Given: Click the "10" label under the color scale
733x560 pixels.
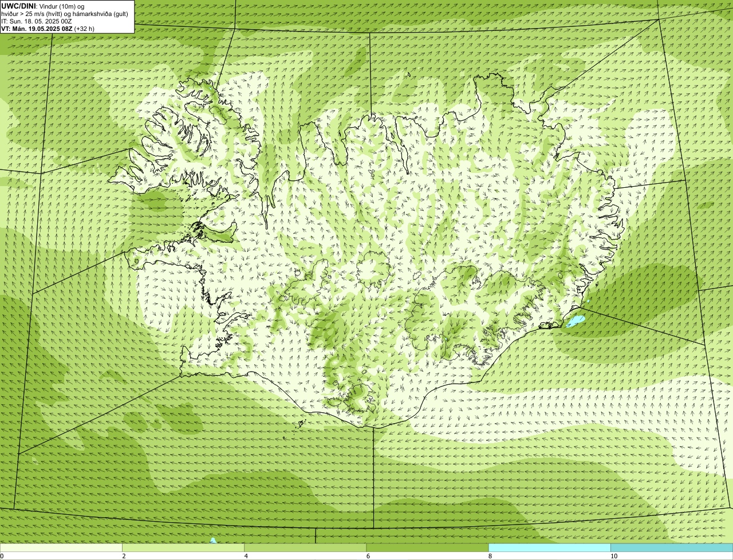Looking at the screenshot, I should [x=614, y=556].
